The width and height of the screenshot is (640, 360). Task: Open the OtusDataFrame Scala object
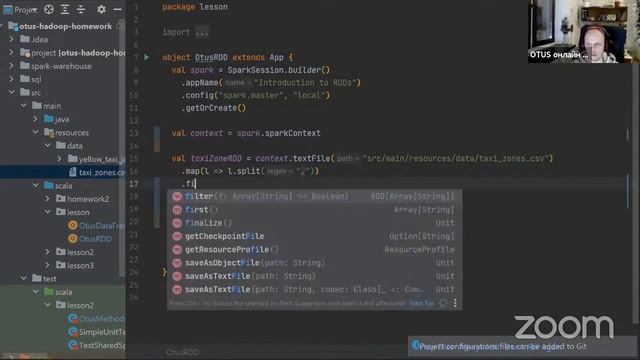97,225
